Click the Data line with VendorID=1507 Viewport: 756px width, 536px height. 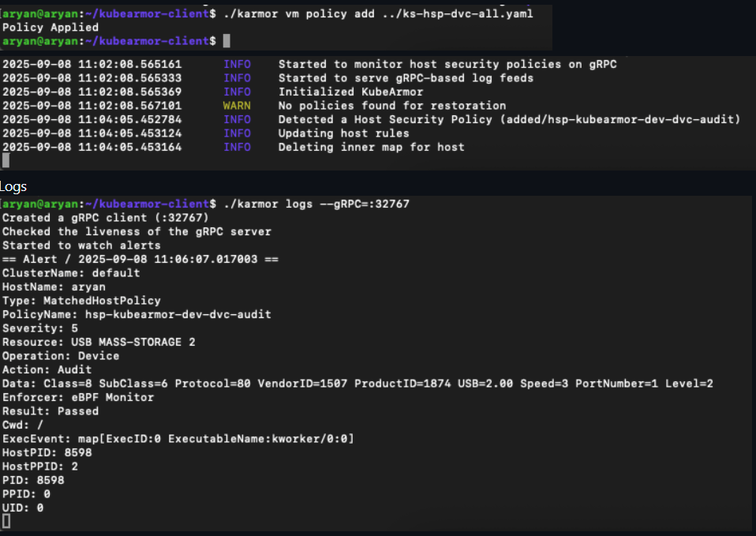[357, 384]
